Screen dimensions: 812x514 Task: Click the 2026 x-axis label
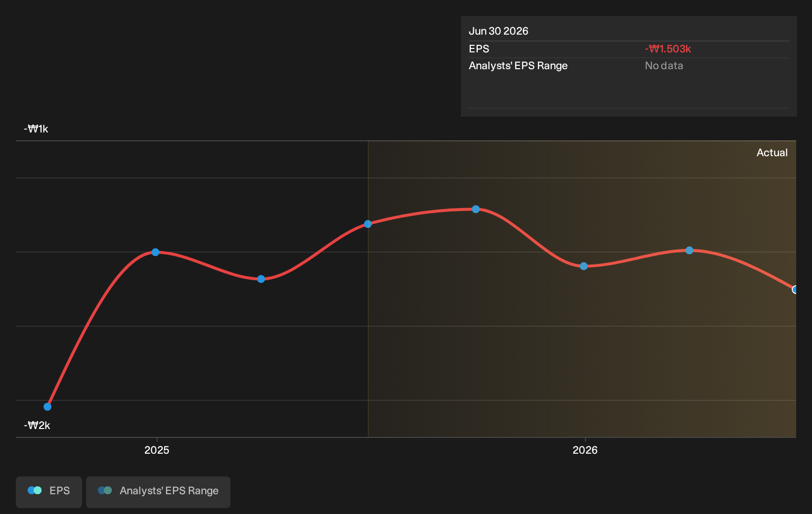585,450
